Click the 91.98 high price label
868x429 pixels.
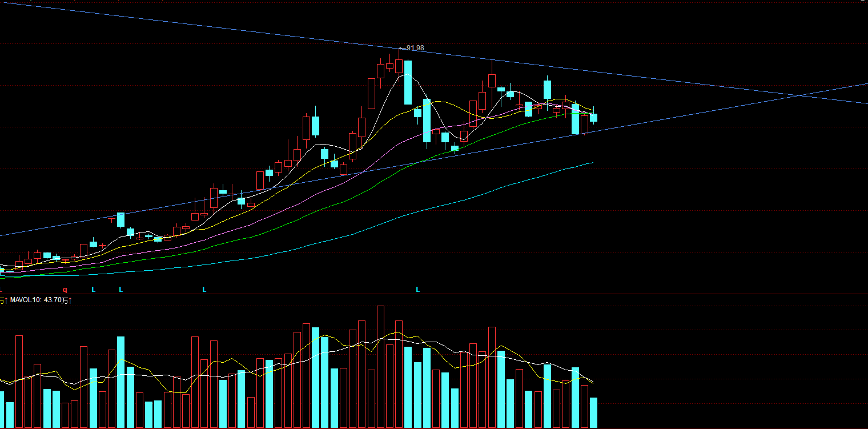click(415, 48)
